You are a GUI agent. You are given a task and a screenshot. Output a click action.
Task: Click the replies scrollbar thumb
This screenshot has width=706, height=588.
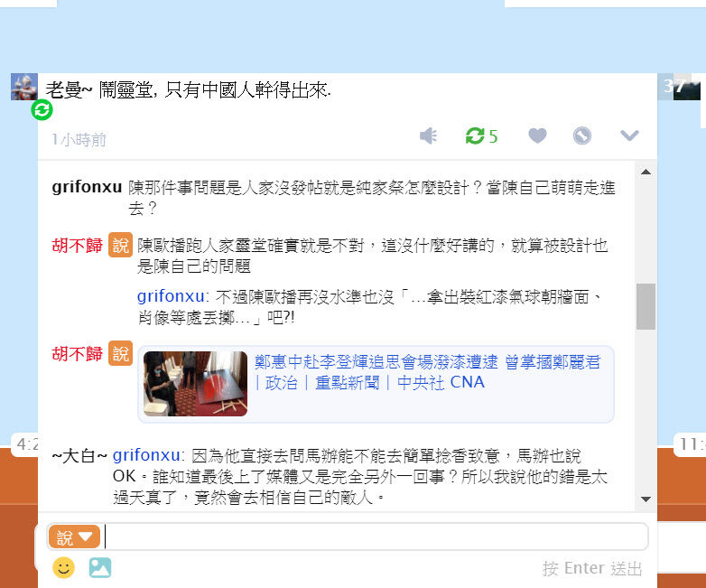pos(646,307)
